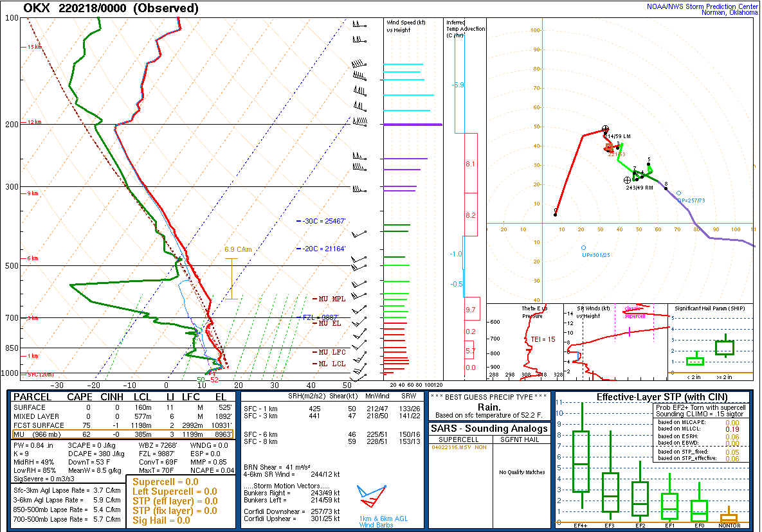
Task: Click the pink 'classic supercell' label
Action: 635,312
